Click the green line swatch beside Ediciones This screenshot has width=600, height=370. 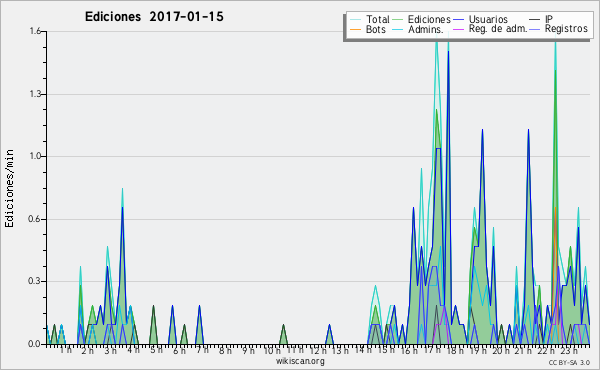tap(398, 20)
